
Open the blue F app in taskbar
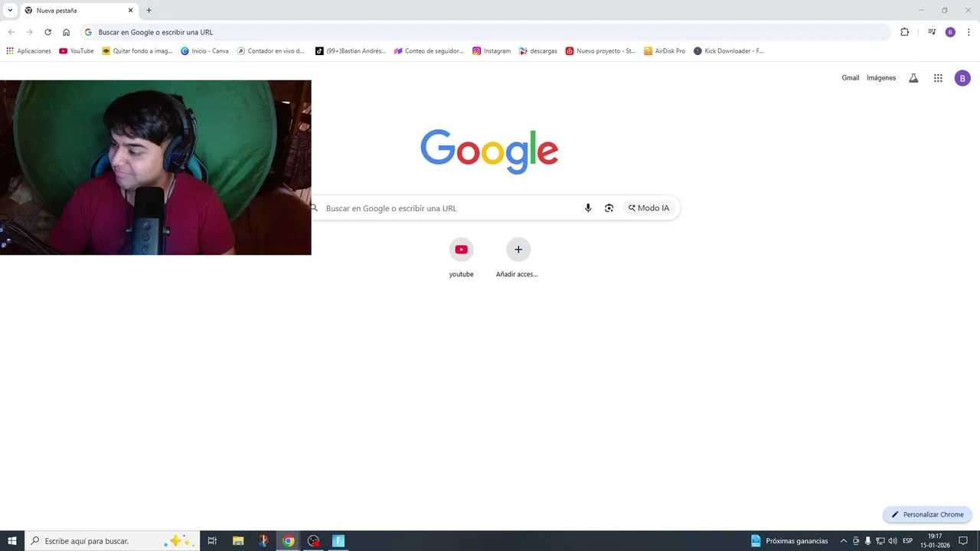338,541
